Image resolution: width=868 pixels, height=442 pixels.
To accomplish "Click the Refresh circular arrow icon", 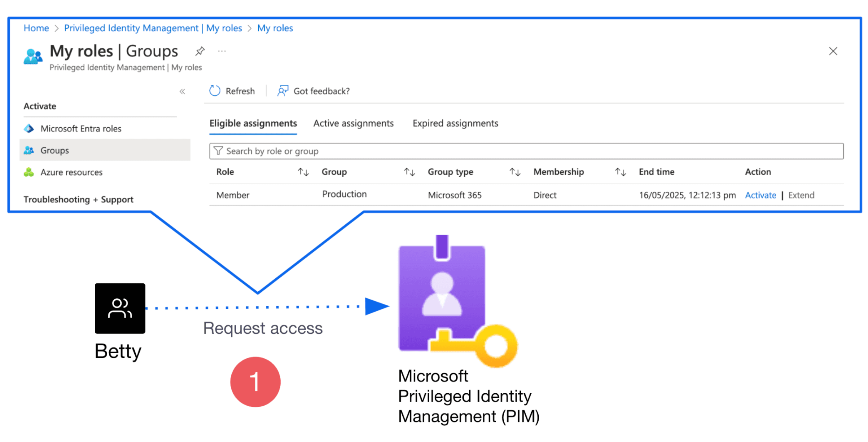I will coord(215,91).
